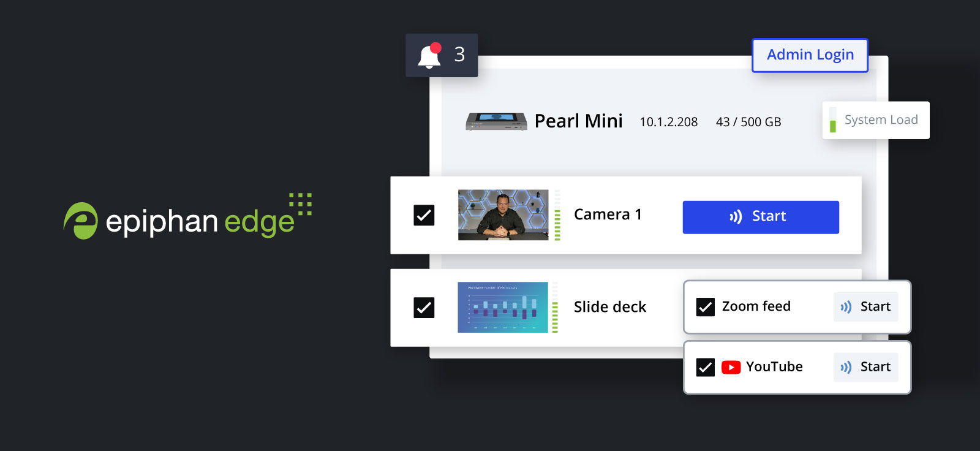This screenshot has height=451, width=980.
Task: Open the Slide deck chart thumbnail
Action: pos(503,307)
